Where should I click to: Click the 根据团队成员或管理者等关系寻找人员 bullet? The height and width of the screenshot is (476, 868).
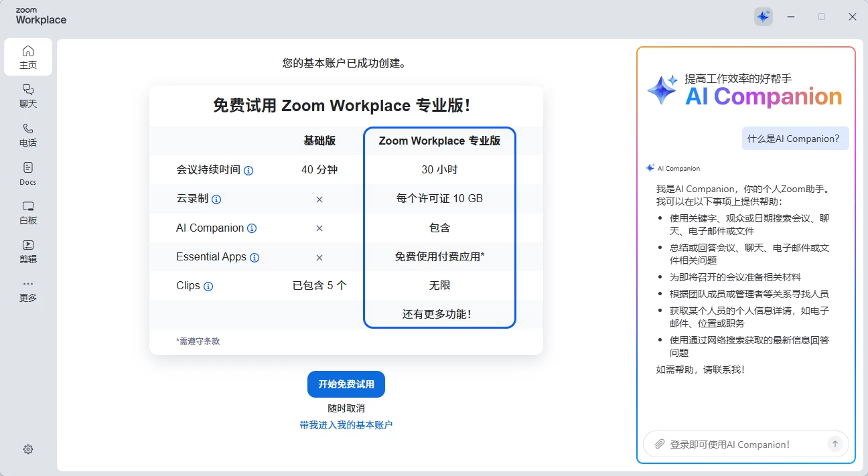click(x=749, y=294)
